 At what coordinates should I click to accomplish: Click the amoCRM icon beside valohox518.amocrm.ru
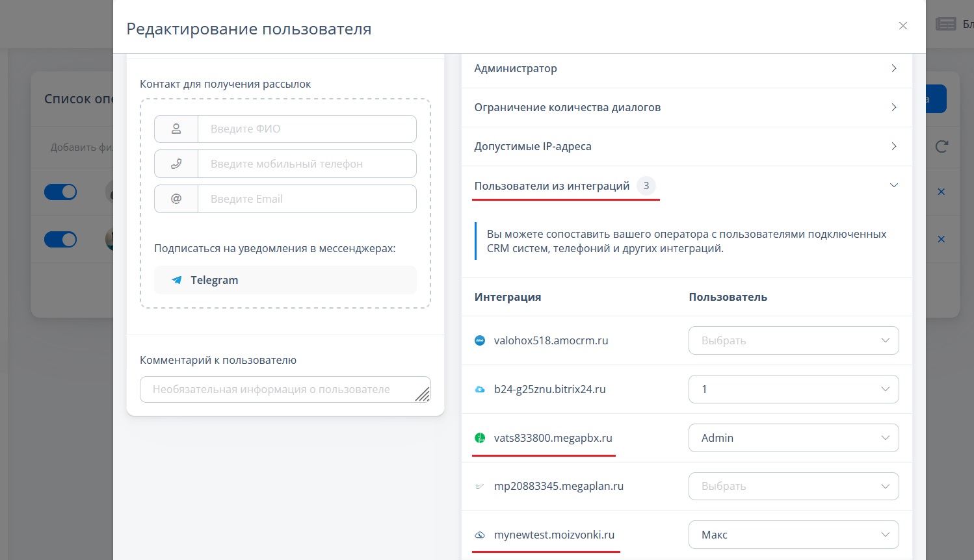point(480,340)
